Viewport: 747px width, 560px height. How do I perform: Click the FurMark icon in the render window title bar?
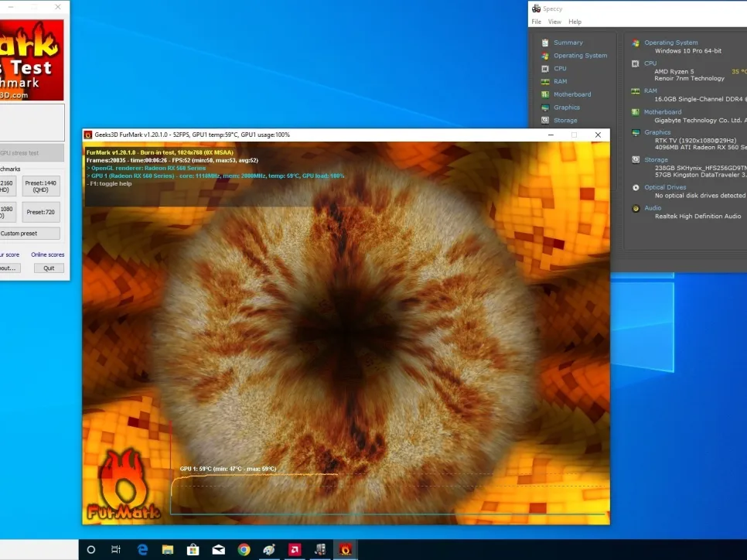click(x=88, y=135)
